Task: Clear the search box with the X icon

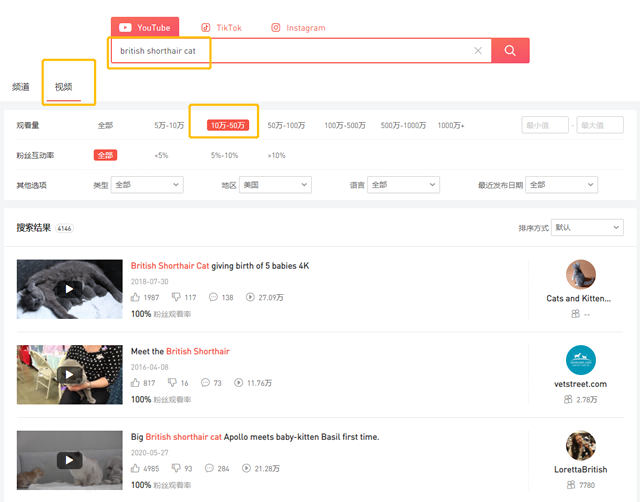Action: pyautogui.click(x=478, y=51)
